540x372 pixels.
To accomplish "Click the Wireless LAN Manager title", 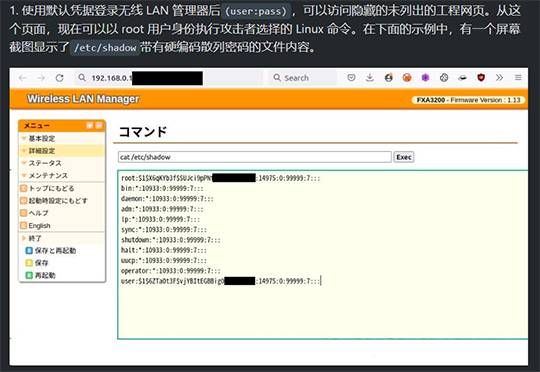I will click(83, 99).
